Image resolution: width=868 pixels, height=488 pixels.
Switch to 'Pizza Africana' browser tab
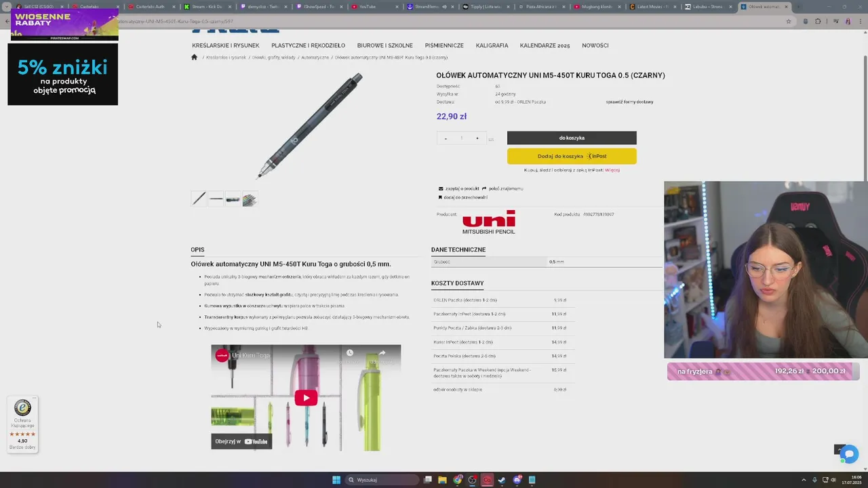pos(543,7)
